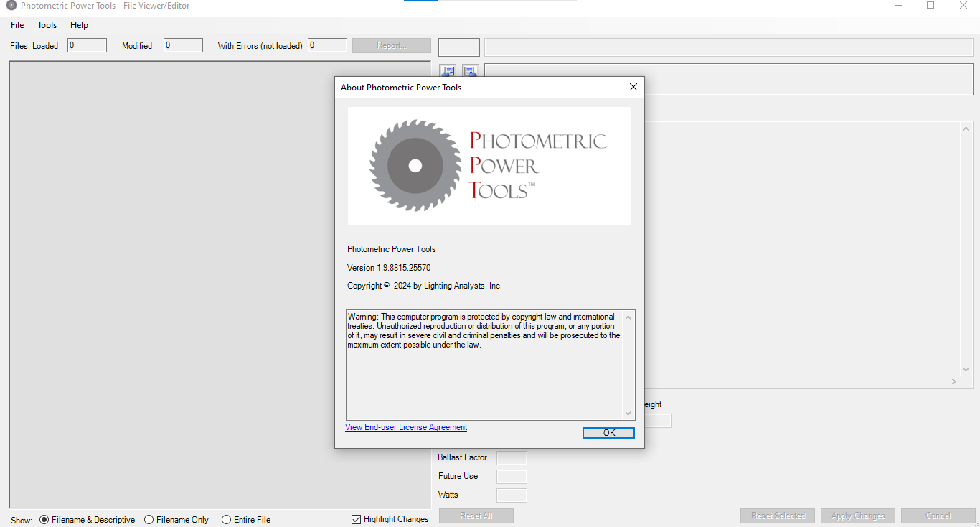Click the Reset Selected button
This screenshot has width=980, height=527.
click(x=778, y=516)
